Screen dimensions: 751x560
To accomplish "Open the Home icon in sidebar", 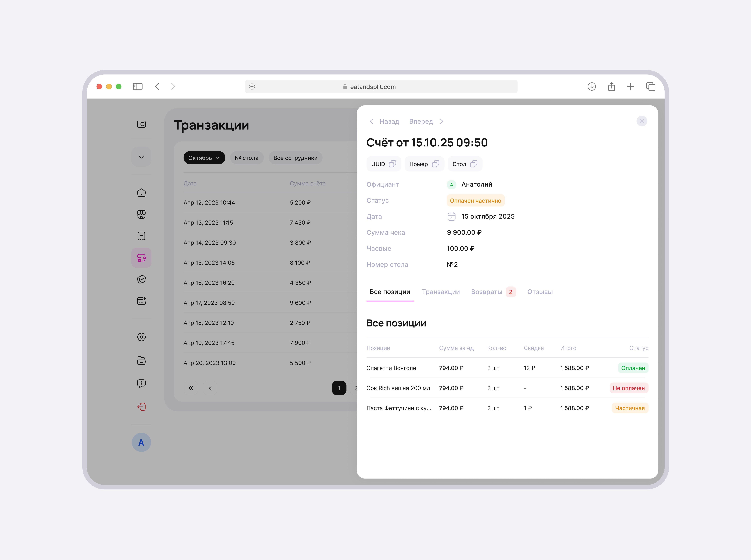I will [x=142, y=193].
